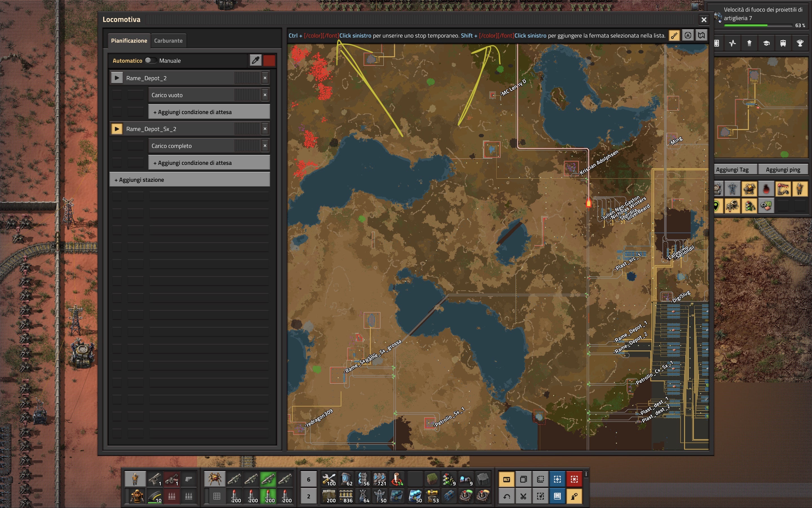The width and height of the screenshot is (812, 508).
Task: Select the express belt stack showing 721
Action: [379, 479]
